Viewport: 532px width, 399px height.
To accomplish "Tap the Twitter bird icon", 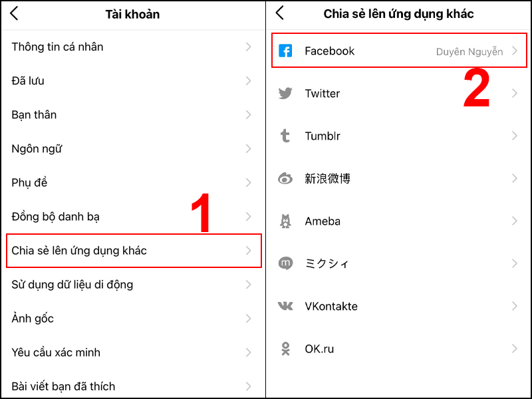I will click(285, 93).
